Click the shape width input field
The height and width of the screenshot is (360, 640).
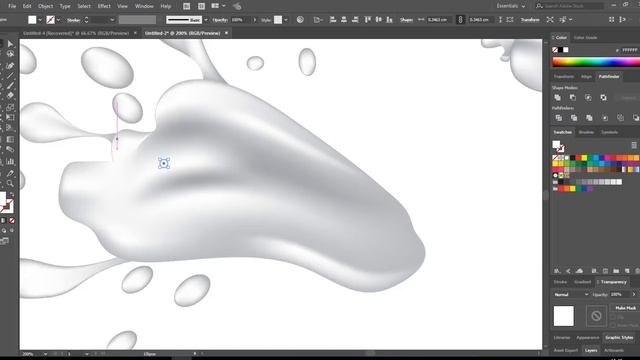click(x=439, y=20)
